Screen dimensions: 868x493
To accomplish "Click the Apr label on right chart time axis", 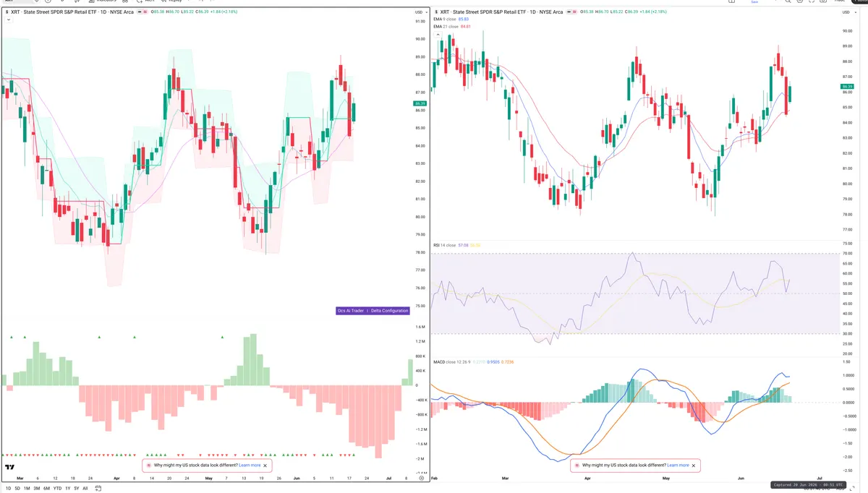I will 587,479.
